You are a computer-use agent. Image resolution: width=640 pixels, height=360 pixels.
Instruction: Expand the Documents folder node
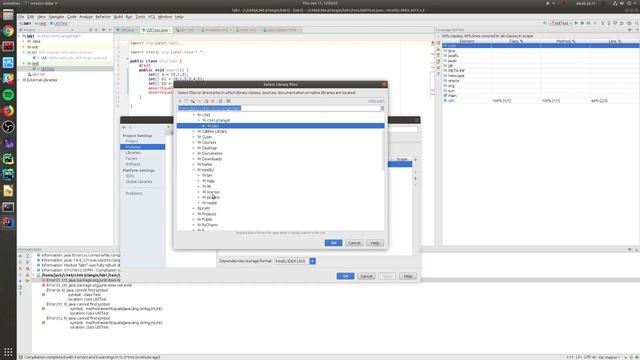(x=194, y=153)
